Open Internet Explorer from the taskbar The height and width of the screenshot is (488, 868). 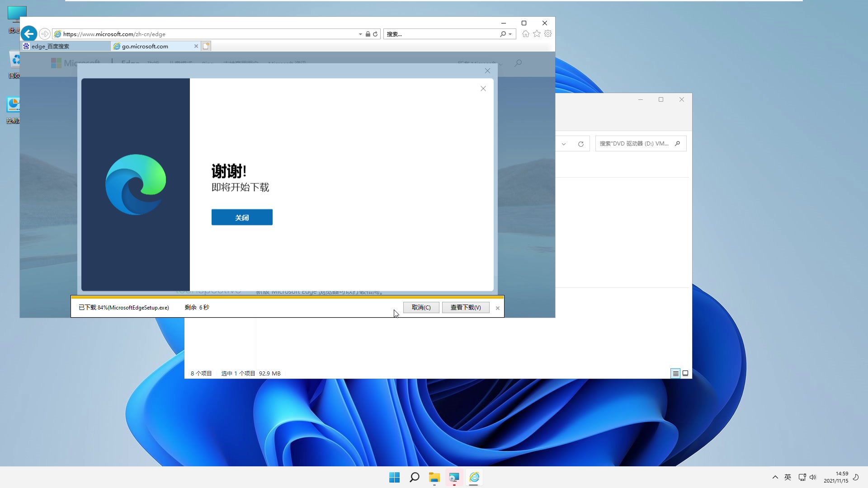coord(474,477)
